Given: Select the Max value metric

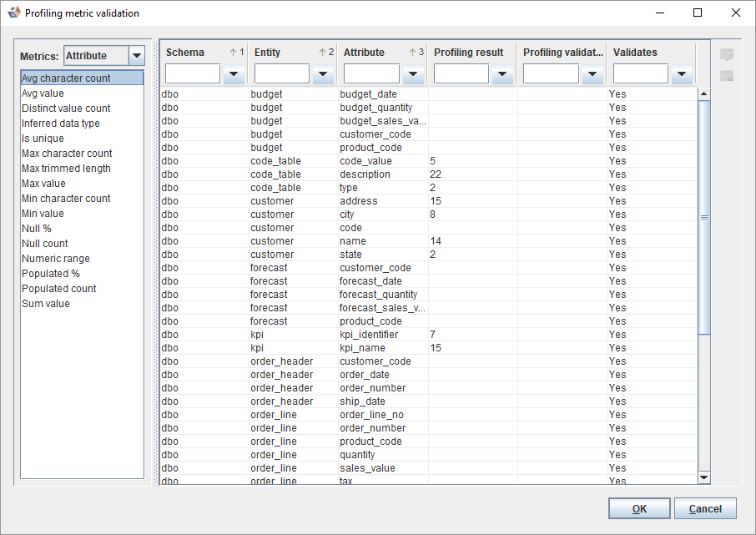Looking at the screenshot, I should pos(82,184).
